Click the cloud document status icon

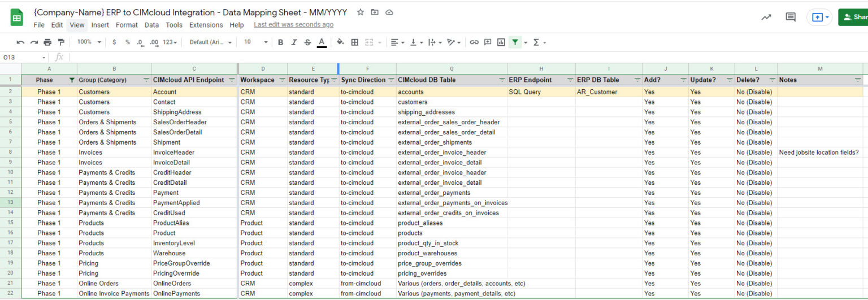pos(389,12)
